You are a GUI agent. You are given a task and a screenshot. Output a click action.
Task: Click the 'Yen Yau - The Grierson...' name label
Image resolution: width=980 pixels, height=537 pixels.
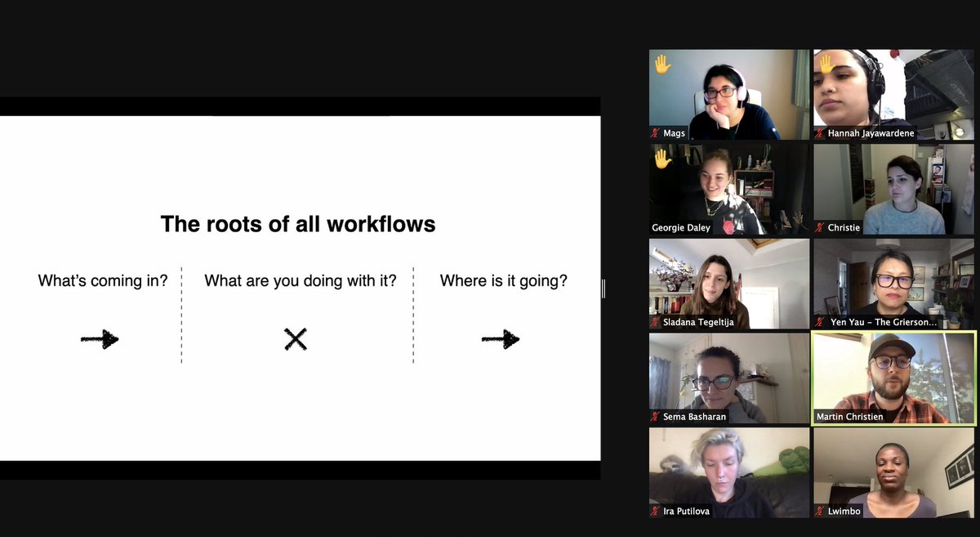tap(883, 322)
